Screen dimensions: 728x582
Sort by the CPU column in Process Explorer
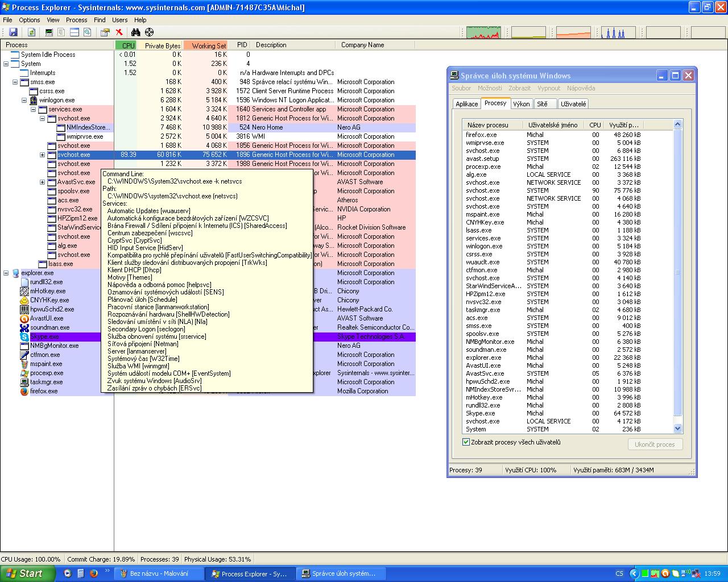click(x=126, y=45)
